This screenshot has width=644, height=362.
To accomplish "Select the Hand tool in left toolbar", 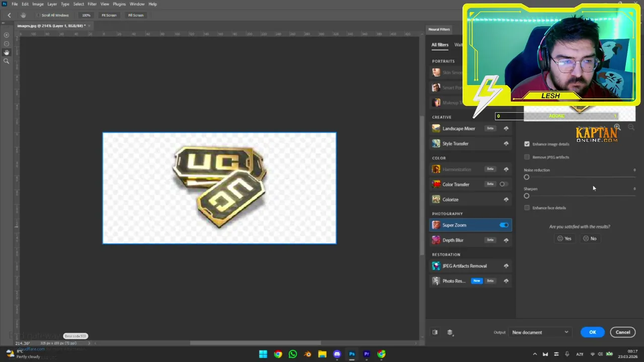I will click(x=7, y=52).
